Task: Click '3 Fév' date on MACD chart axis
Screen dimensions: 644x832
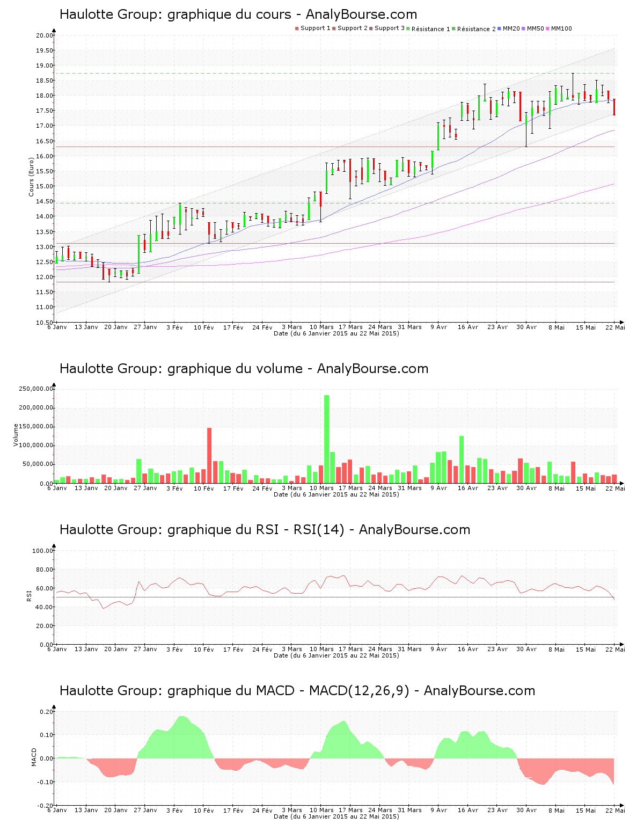Action: click(x=174, y=810)
